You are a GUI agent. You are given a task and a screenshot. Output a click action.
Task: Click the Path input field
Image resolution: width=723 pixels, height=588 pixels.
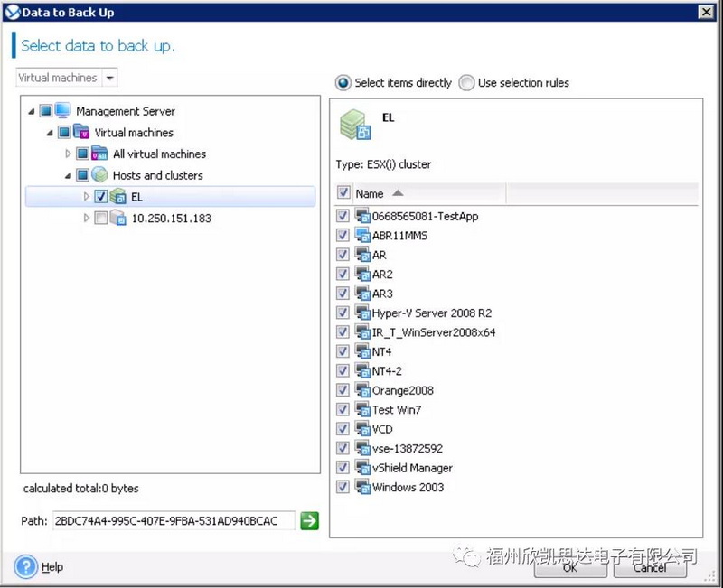click(173, 521)
